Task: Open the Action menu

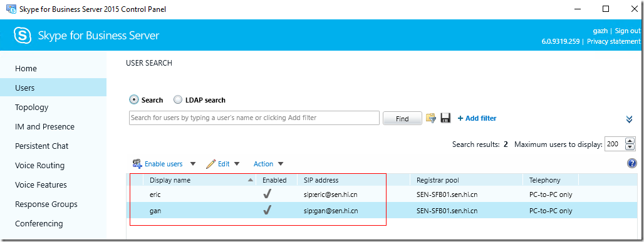Action: coord(263,164)
